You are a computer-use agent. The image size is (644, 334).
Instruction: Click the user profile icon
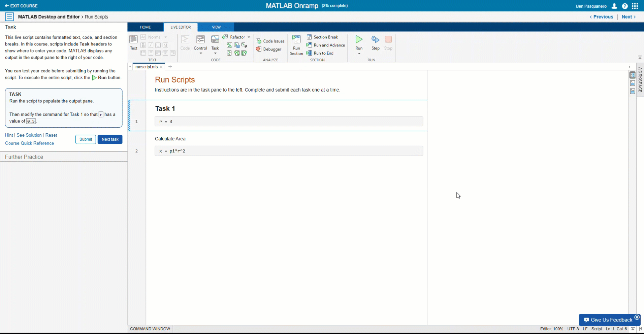pos(614,6)
